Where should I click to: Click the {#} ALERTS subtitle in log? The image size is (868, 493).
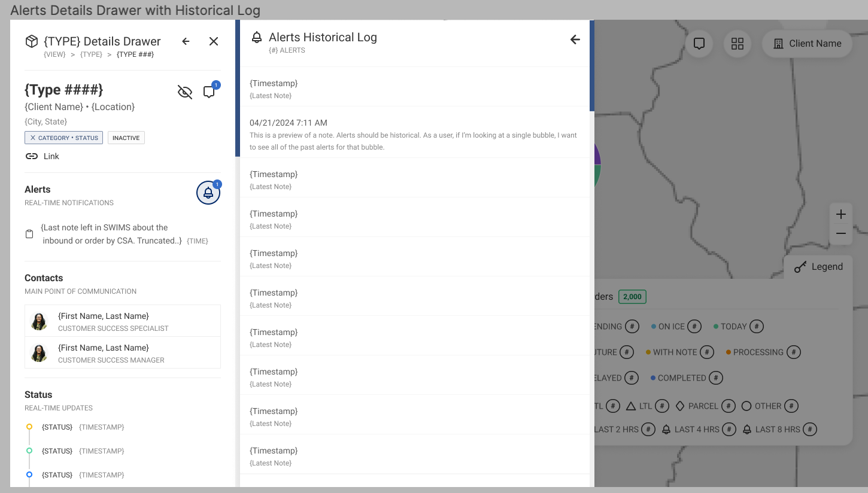pyautogui.click(x=287, y=50)
